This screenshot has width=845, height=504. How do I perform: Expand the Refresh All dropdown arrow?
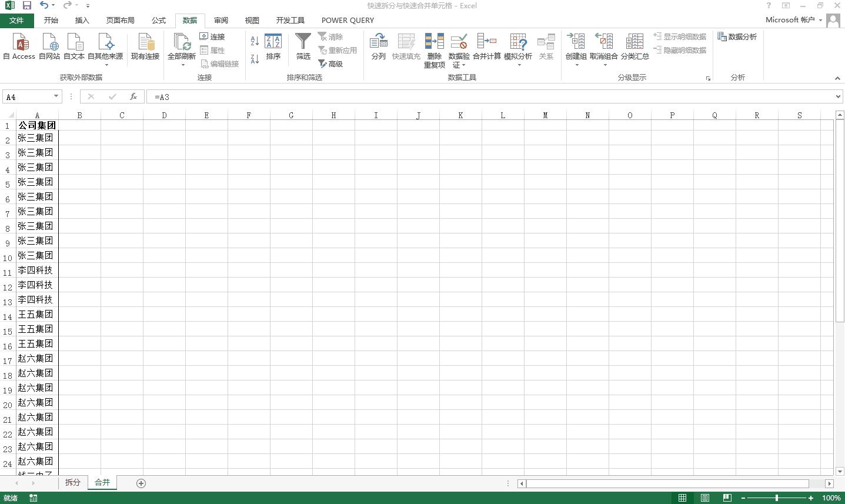[x=182, y=65]
